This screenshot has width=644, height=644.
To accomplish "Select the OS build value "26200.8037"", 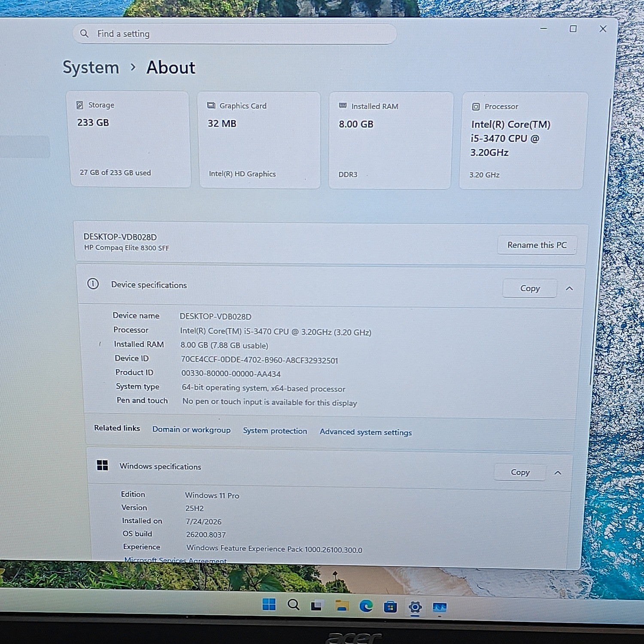I will tap(206, 535).
